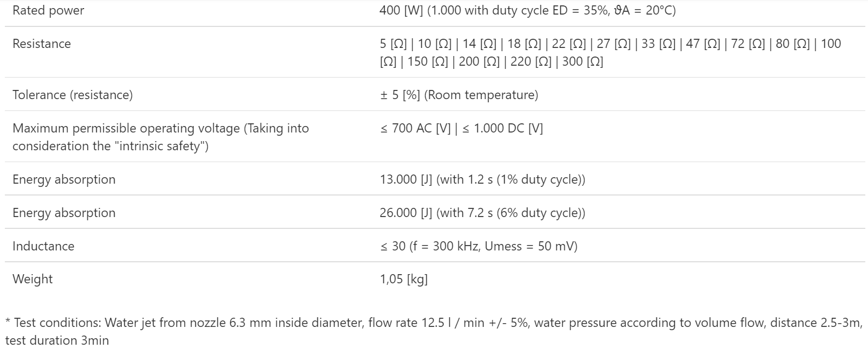This screenshot has width=868, height=349.
Task: Click the 13.000 [J] energy value
Action: click(x=406, y=179)
